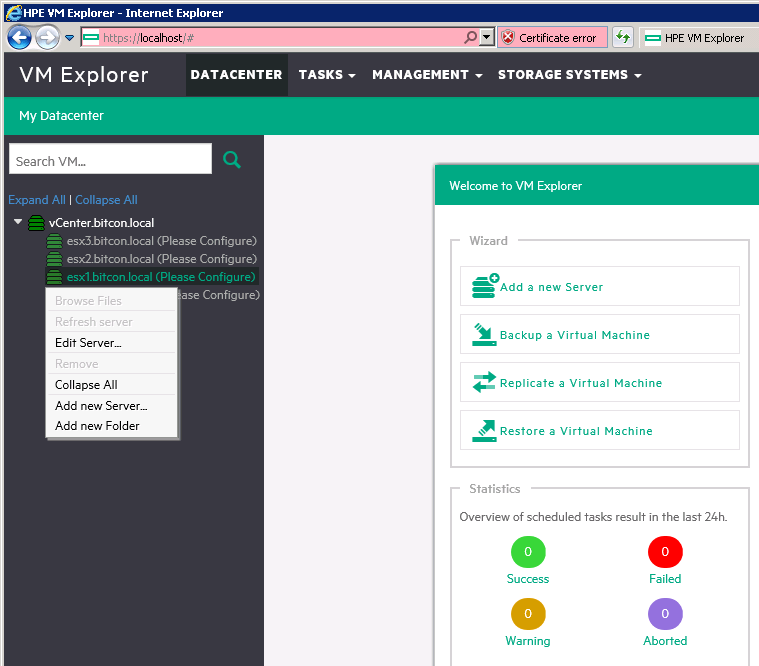759x666 pixels.
Task: Click the Warning label link
Action: click(x=528, y=641)
